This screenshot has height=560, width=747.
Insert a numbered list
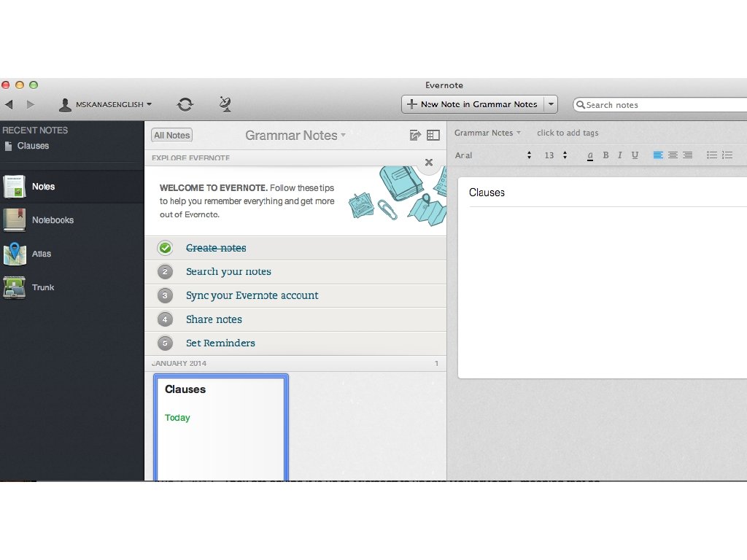(x=727, y=155)
